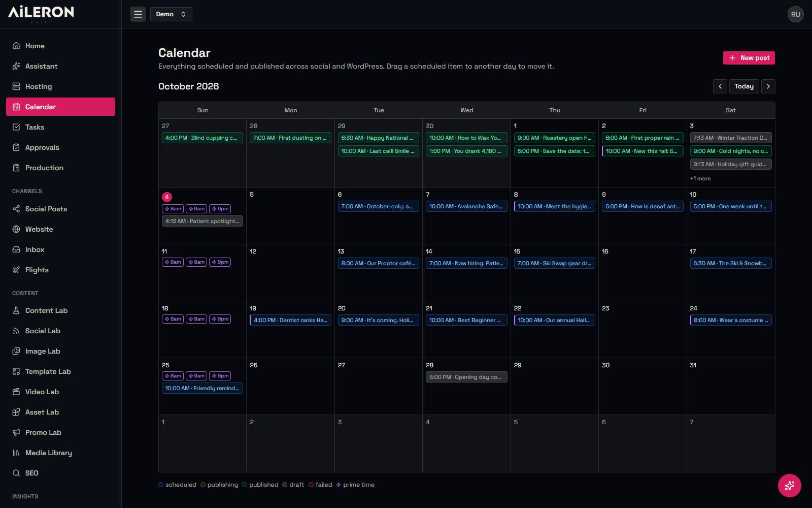Image resolution: width=812 pixels, height=508 pixels.
Task: Open '10:00 AM · Avalanche Safe...' event
Action: (x=466, y=206)
